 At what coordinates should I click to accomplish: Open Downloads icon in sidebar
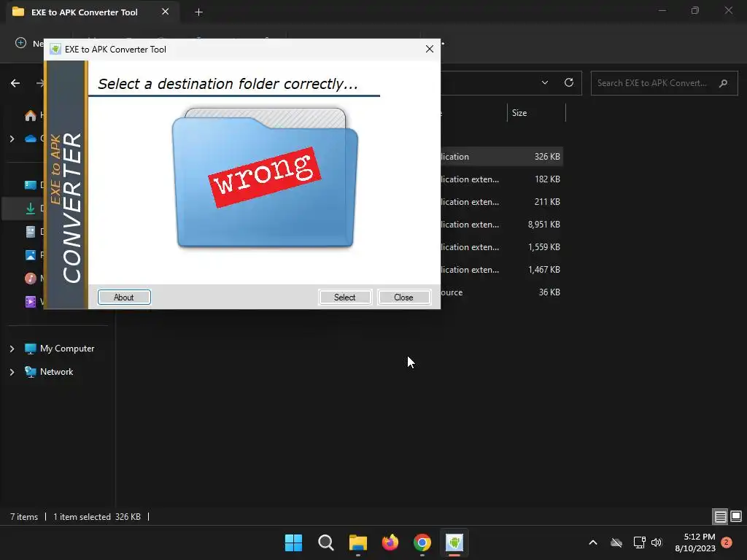point(31,208)
